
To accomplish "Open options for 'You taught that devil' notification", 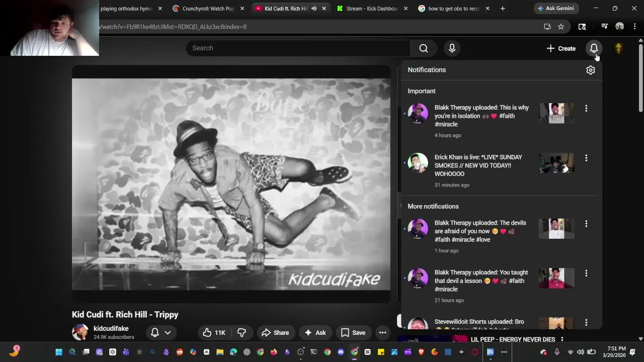I will pyautogui.click(x=586, y=273).
